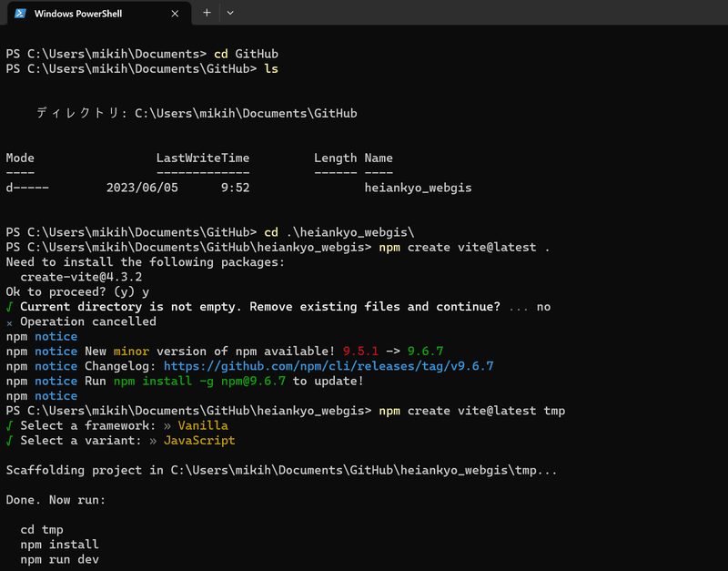This screenshot has height=571, width=728.
Task: Click the 'npm create vite@latest tmp' command
Action: point(472,411)
